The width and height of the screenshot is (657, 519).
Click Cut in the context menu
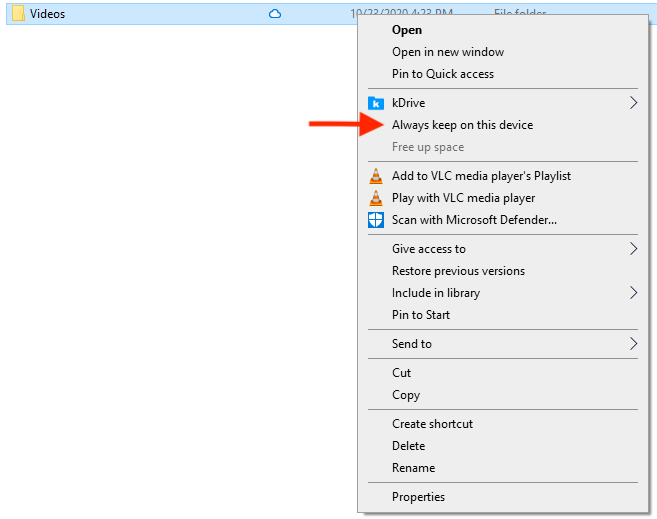(x=402, y=373)
